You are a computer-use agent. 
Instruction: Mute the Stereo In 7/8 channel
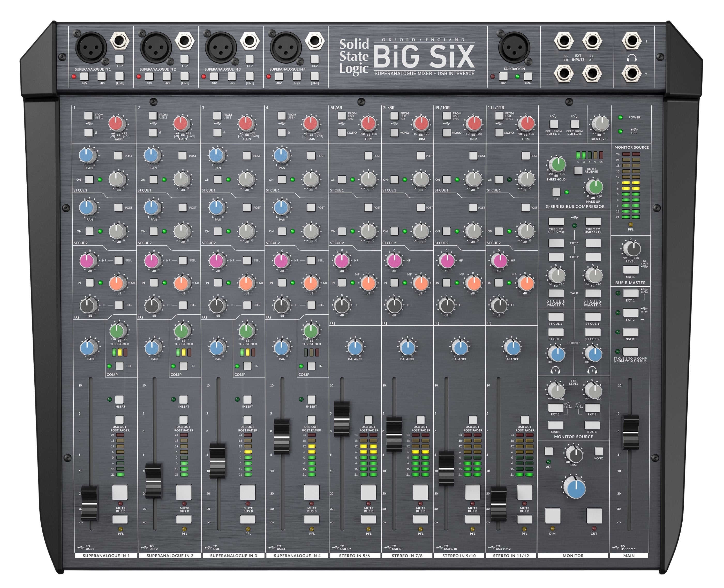[x=420, y=492]
